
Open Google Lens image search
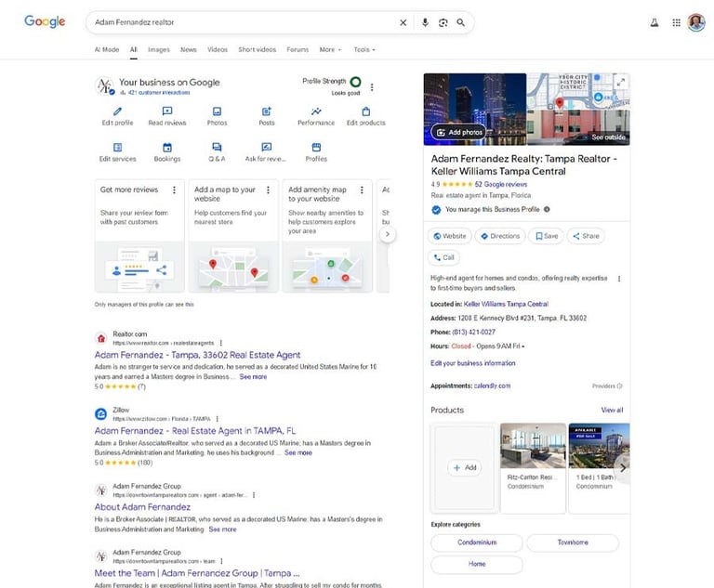coord(443,22)
